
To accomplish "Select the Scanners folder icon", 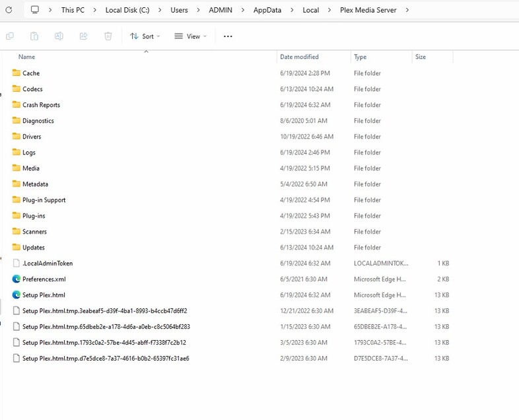I will (17, 231).
